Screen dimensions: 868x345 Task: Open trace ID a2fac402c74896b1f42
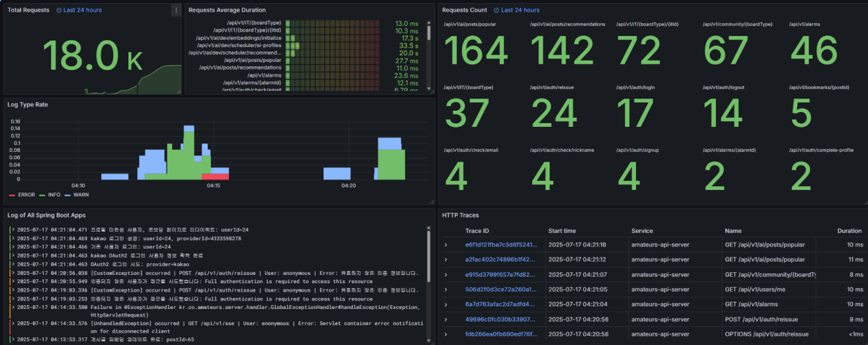[501, 259]
